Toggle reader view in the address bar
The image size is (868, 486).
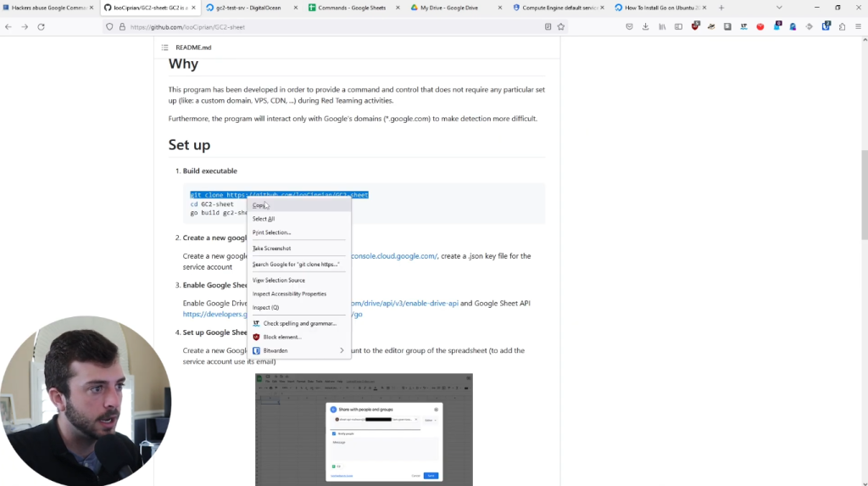point(548,26)
